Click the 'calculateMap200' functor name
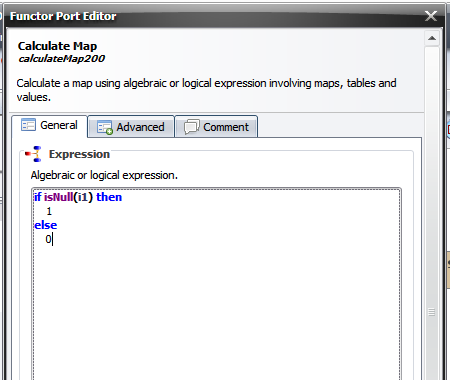 (61, 59)
